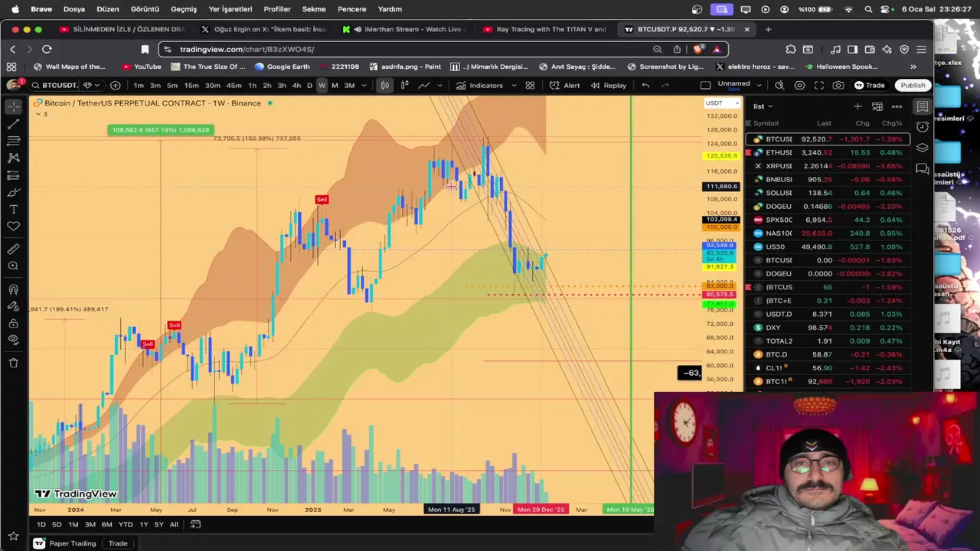Open the Görüntü menu
Screen dimensions: 980x551
(x=145, y=9)
